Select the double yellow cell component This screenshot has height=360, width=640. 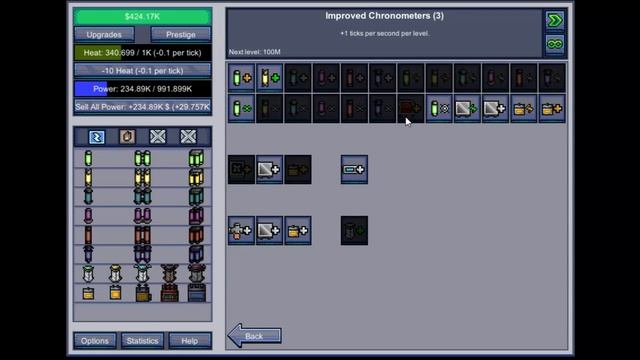click(x=142, y=178)
